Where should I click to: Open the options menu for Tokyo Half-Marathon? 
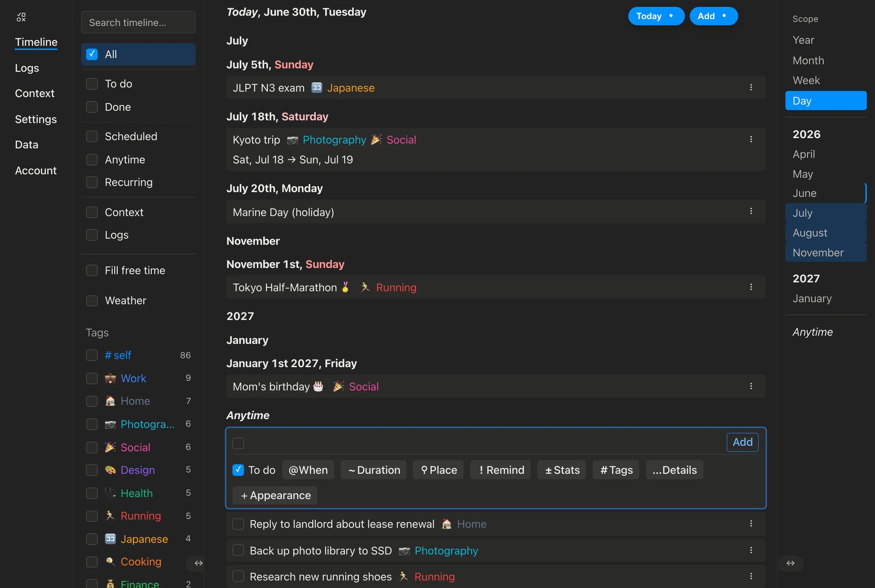(751, 287)
